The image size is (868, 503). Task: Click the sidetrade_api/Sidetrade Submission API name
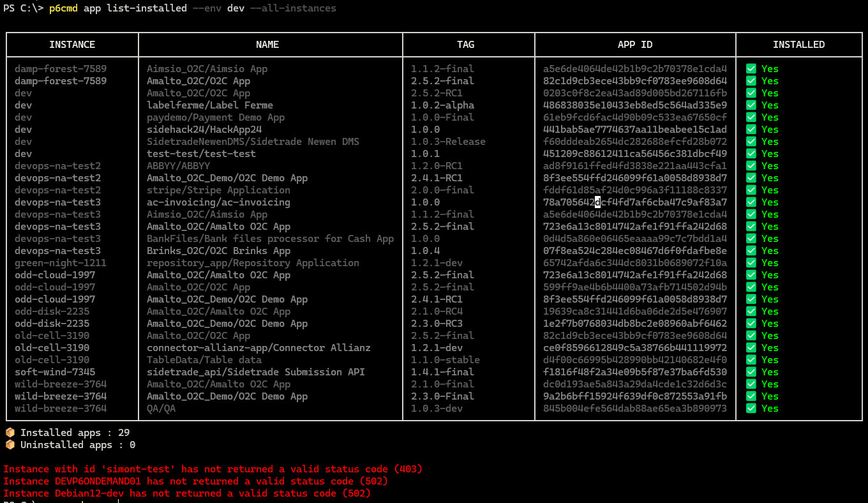[x=256, y=372]
